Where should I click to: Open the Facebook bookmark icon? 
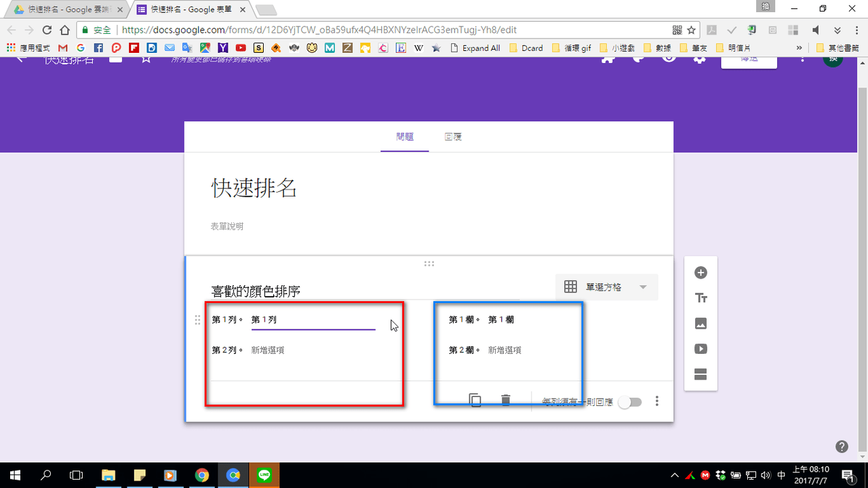click(x=98, y=48)
